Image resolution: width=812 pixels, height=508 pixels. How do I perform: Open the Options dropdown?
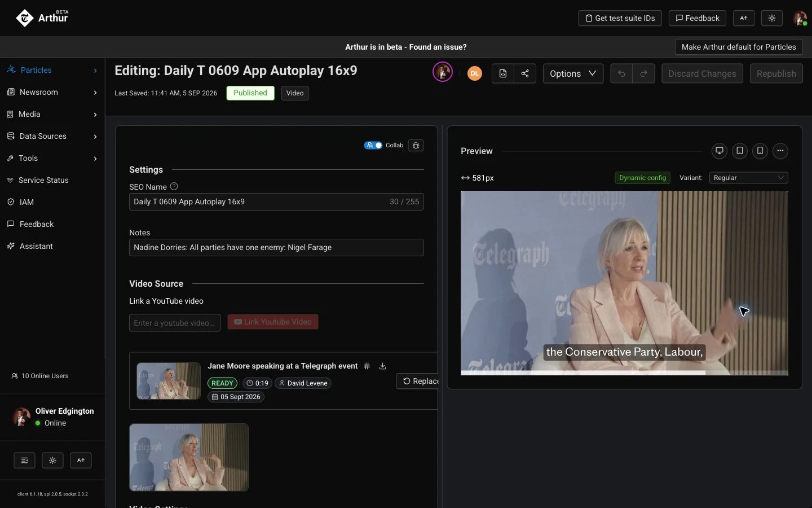(x=573, y=73)
